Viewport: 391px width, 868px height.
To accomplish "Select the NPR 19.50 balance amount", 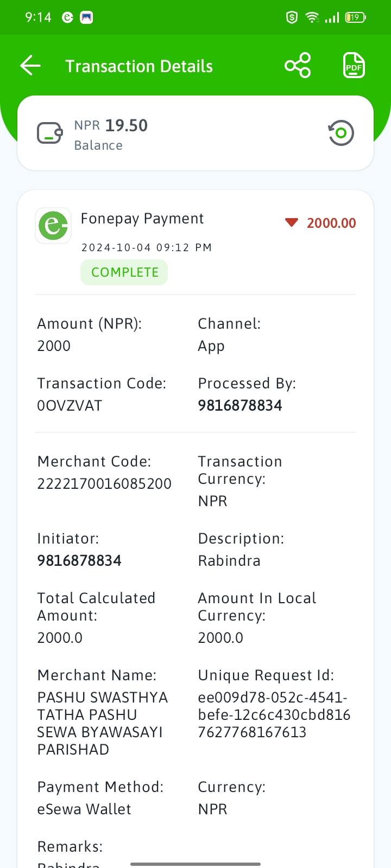I will click(111, 125).
